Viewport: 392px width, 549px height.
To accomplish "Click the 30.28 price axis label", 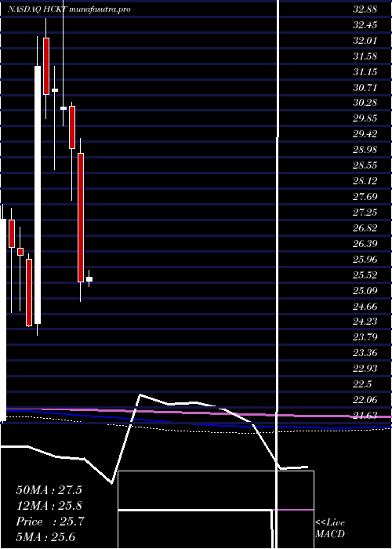I will [365, 103].
